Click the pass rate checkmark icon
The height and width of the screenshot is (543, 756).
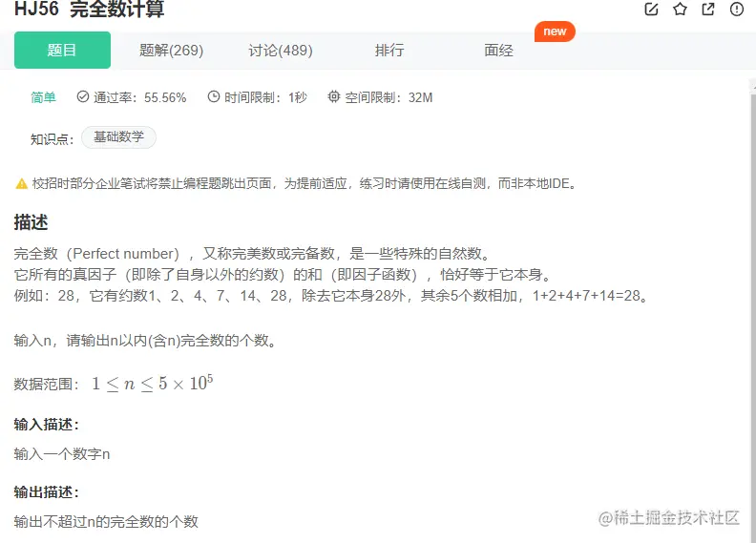tap(83, 96)
